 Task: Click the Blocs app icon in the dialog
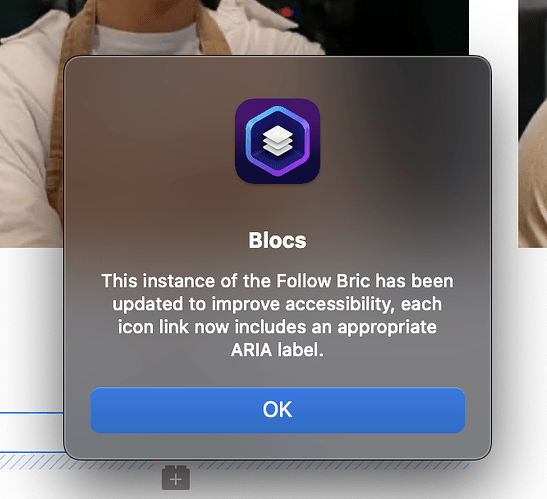(278, 141)
